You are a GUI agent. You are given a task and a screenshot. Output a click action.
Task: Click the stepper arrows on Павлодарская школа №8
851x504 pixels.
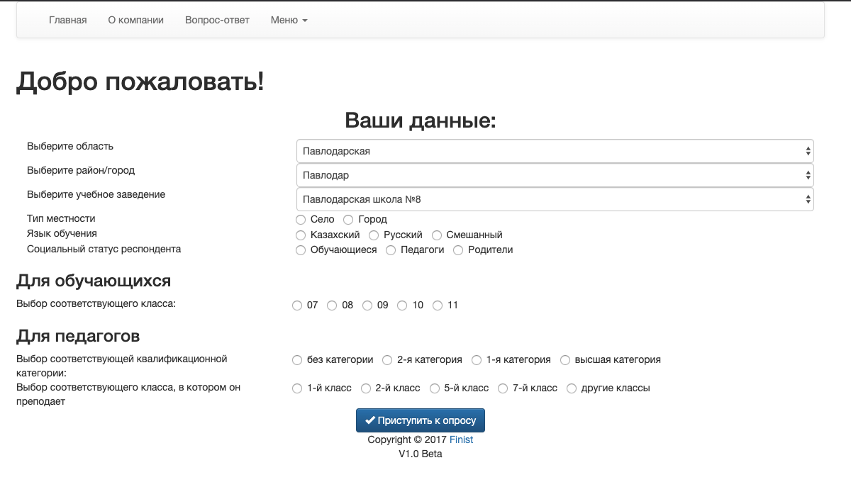click(807, 198)
